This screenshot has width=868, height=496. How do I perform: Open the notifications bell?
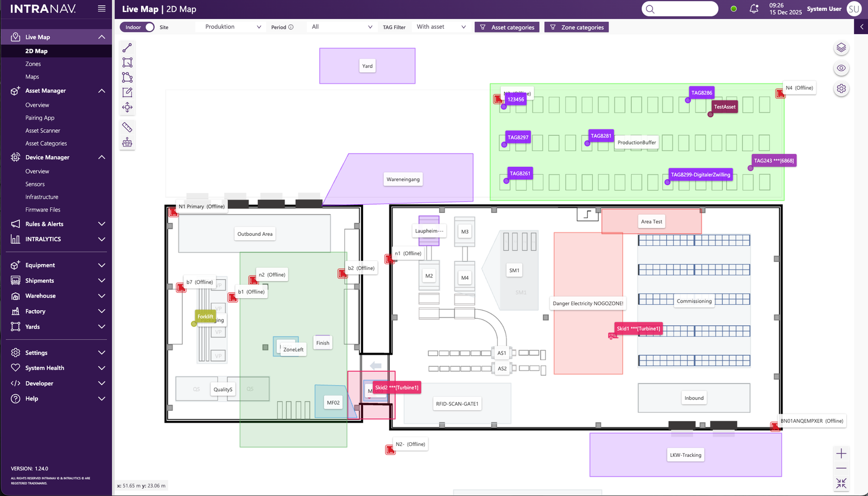(x=753, y=9)
